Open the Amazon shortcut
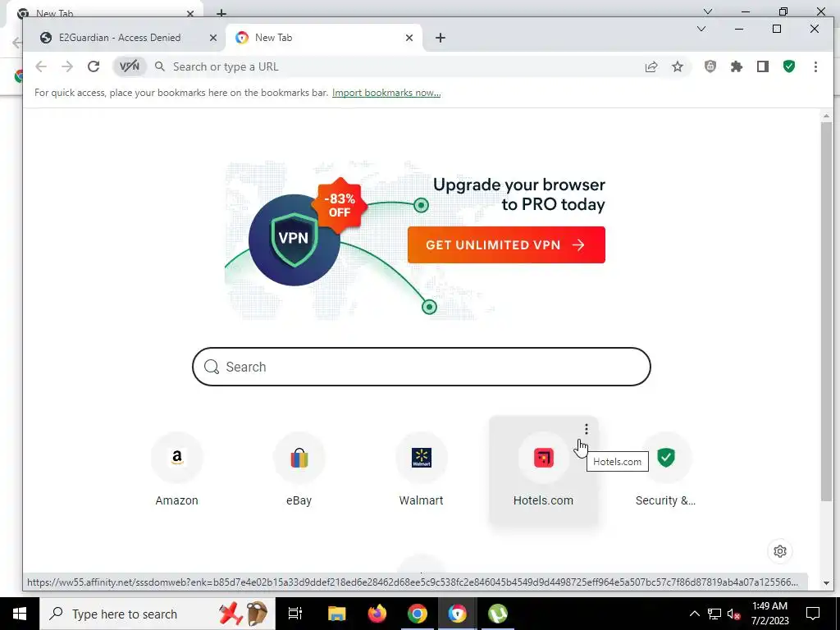The image size is (840, 630). point(177,470)
